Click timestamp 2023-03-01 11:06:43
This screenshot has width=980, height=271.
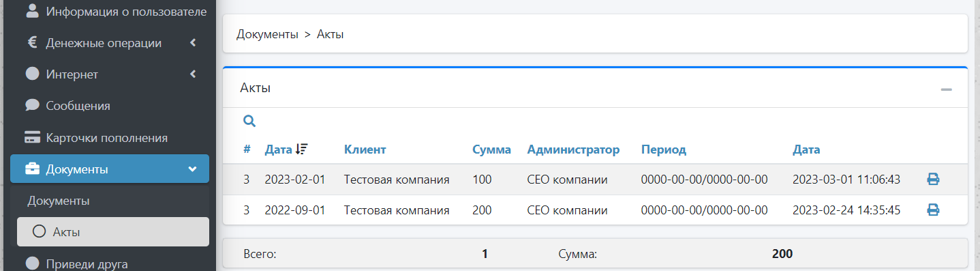coord(846,180)
